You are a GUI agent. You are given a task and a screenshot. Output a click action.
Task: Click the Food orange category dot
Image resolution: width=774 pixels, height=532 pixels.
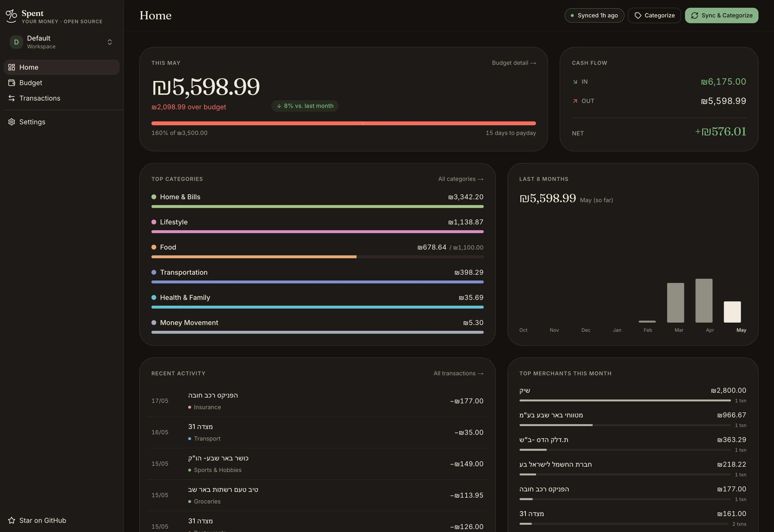(154, 247)
